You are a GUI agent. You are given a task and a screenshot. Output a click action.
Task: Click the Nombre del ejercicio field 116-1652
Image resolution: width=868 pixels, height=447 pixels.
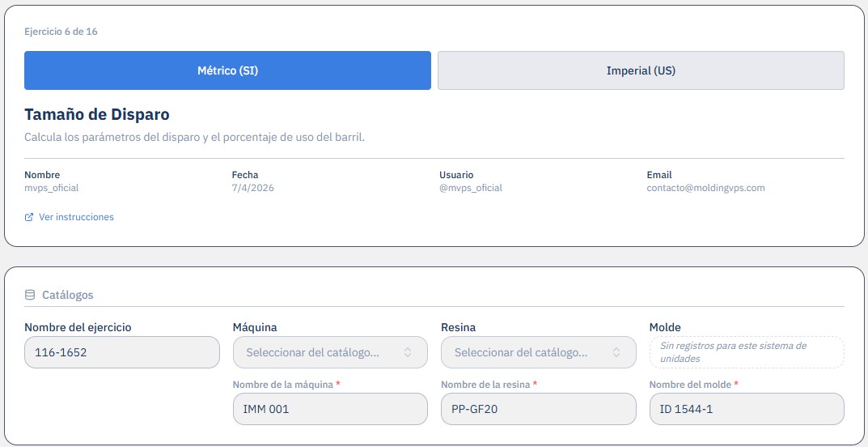[x=122, y=352]
